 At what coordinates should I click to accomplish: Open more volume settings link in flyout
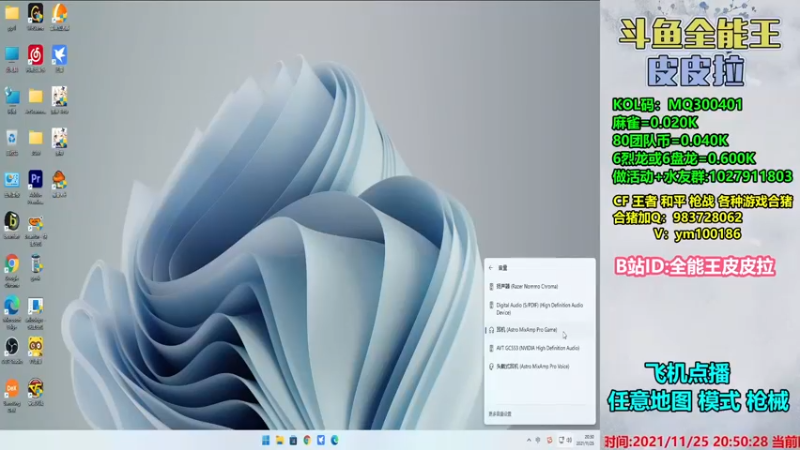coord(500,414)
